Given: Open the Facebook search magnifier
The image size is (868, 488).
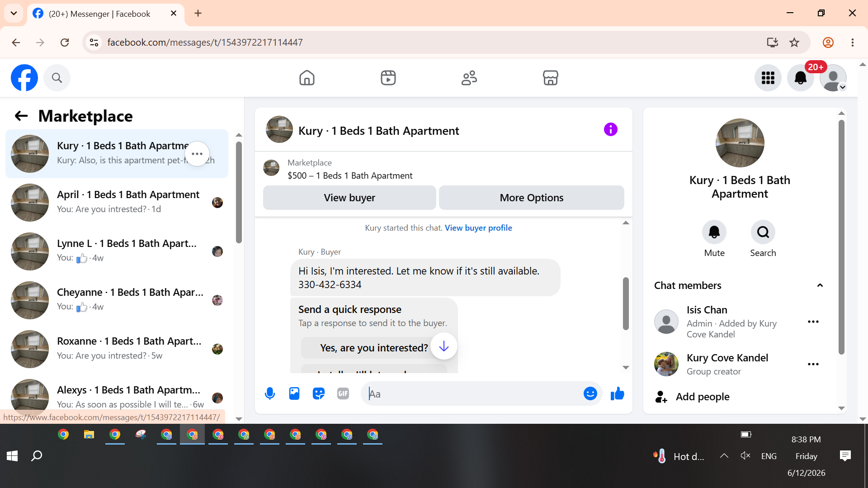Looking at the screenshot, I should [57, 78].
